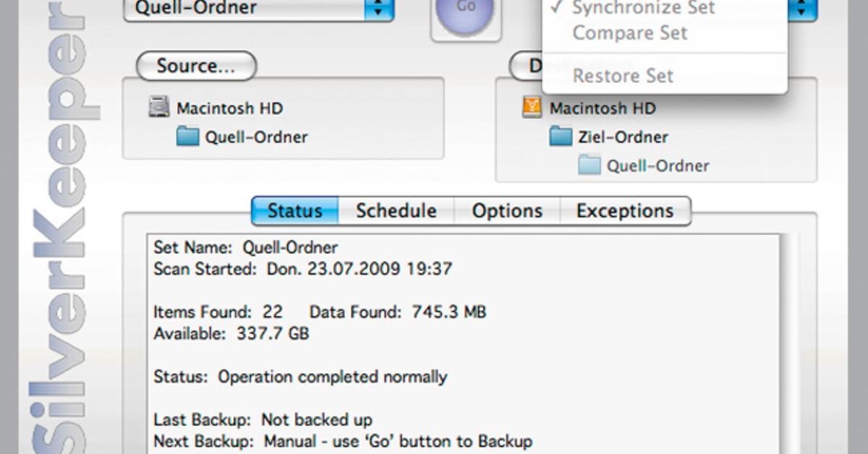
Task: Show the Exceptions tab
Action: click(625, 211)
